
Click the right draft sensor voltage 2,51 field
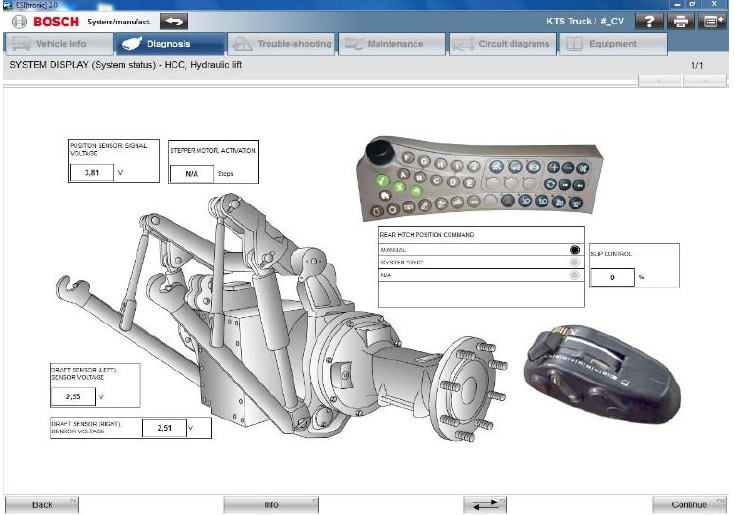point(165,428)
